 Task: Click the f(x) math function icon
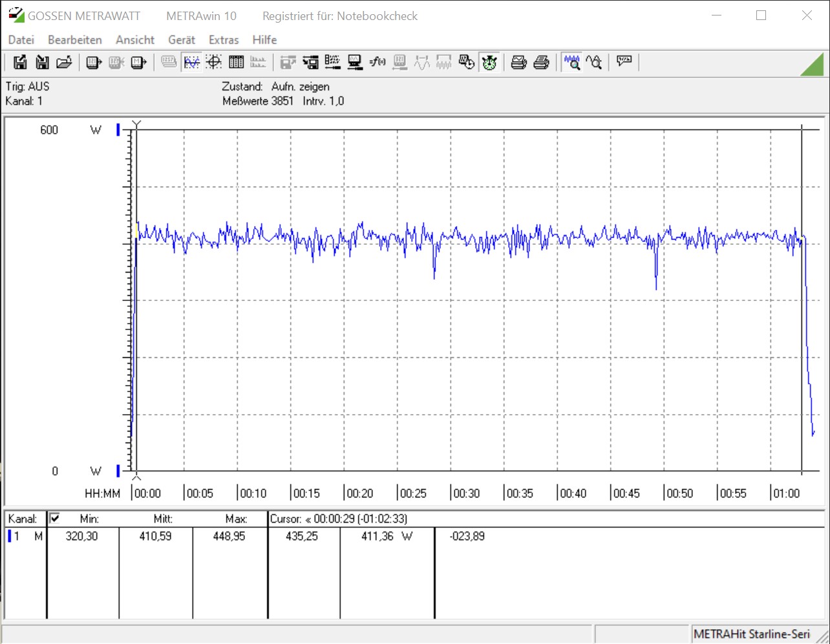click(x=378, y=62)
